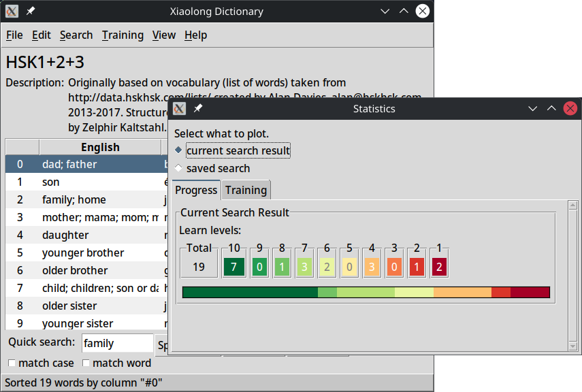Minimize the Statistics window with the chevron-down icon

pyautogui.click(x=532, y=108)
